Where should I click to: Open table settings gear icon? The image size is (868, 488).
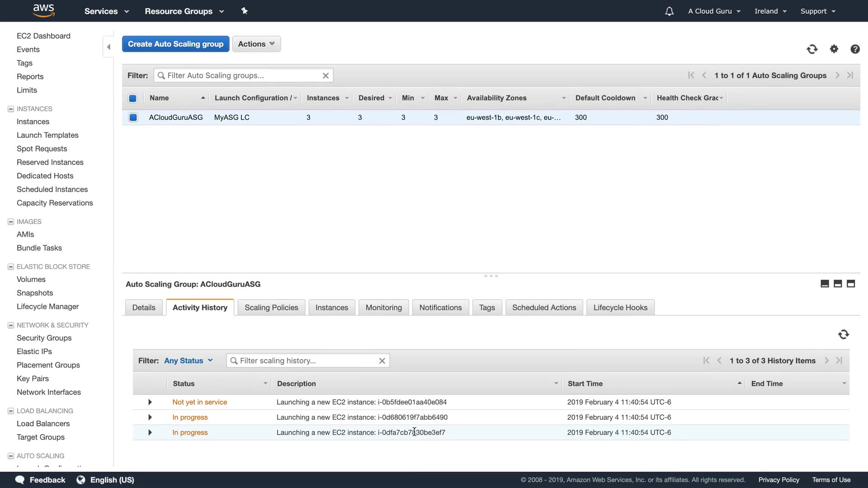[834, 49]
